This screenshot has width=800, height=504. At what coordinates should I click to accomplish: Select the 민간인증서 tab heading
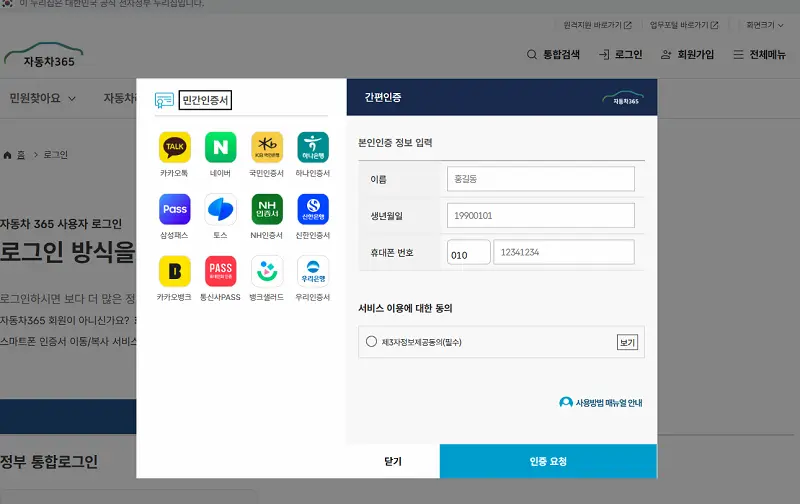click(x=205, y=100)
